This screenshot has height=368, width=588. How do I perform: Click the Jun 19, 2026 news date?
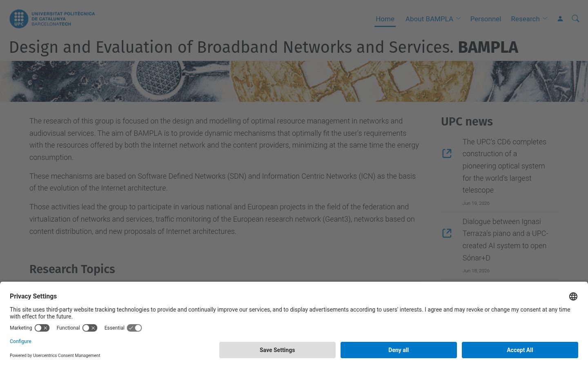(476, 203)
